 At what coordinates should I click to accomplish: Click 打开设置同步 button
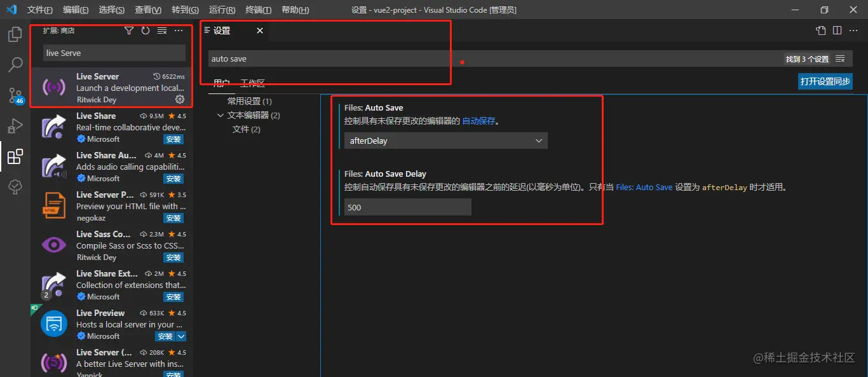(825, 81)
